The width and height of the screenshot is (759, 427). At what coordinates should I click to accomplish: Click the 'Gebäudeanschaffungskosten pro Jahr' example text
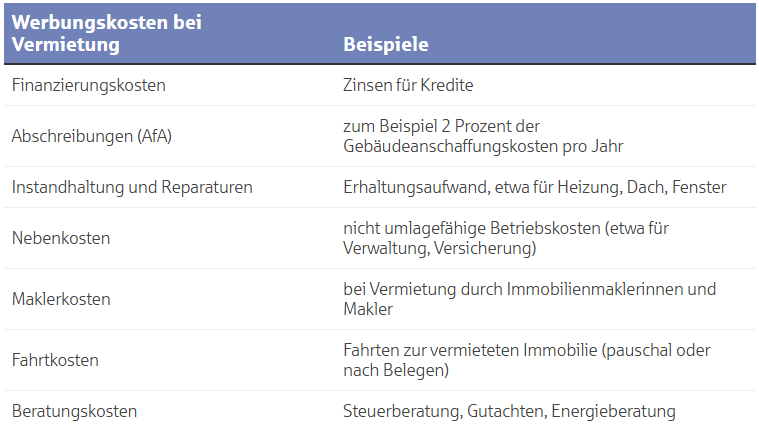point(483,146)
